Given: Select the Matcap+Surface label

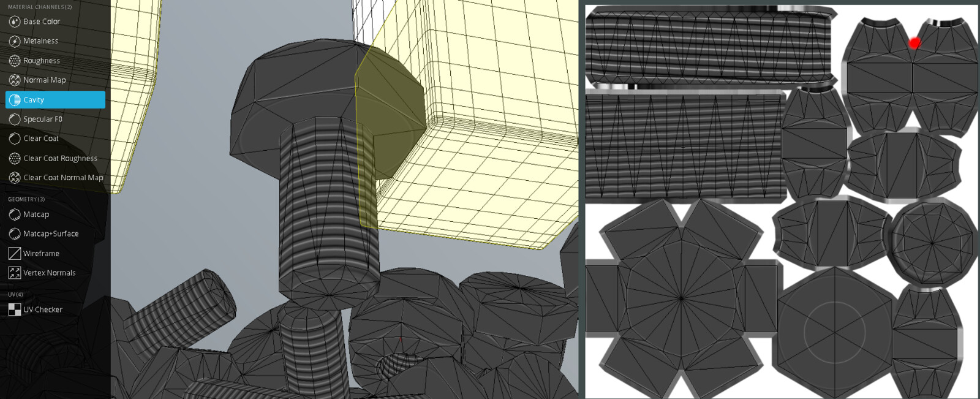Looking at the screenshot, I should click(x=51, y=234).
